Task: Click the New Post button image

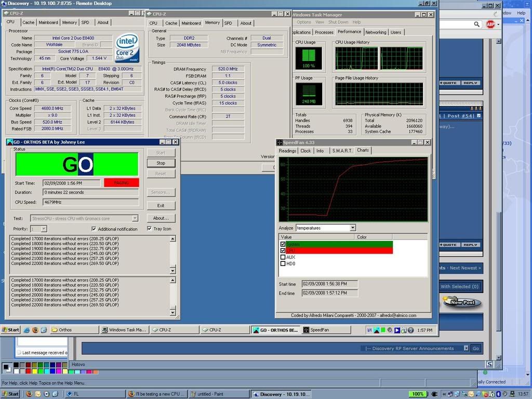Action: (462, 302)
